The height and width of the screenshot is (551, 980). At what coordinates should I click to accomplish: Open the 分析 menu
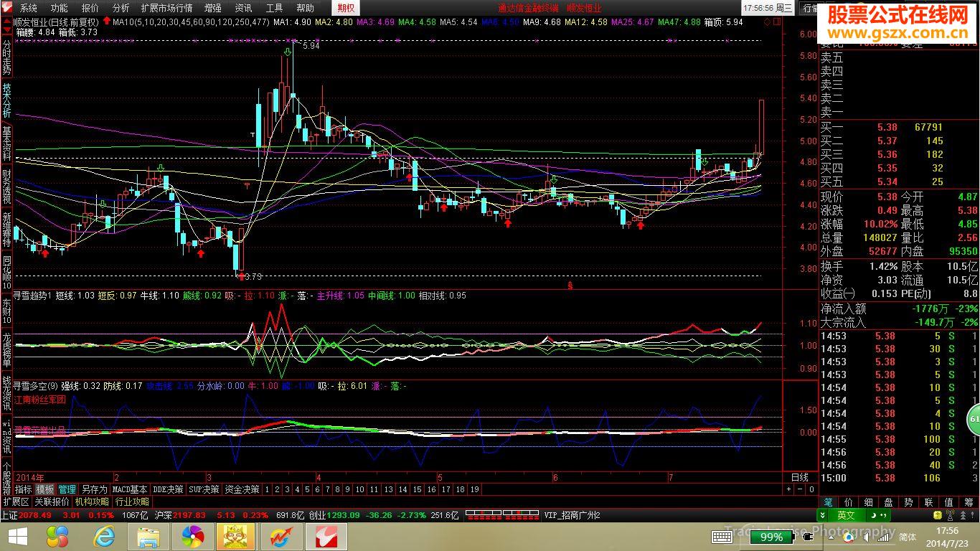point(121,8)
